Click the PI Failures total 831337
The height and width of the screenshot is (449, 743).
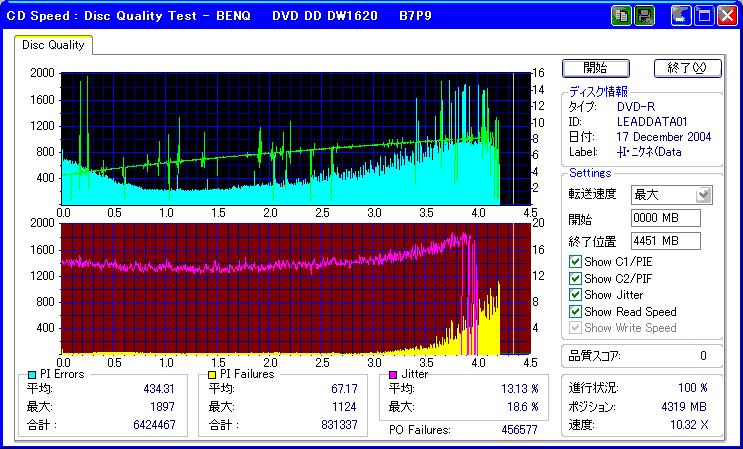tap(339, 424)
